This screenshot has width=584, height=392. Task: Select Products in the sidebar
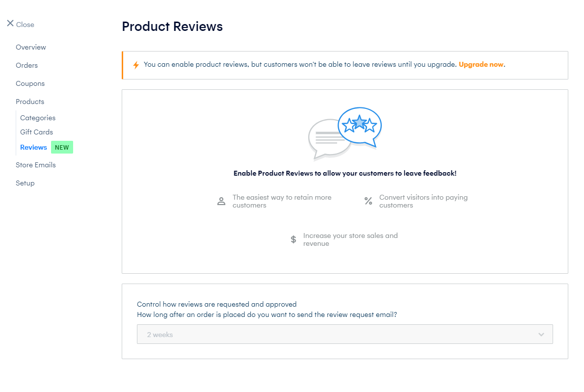coord(30,102)
